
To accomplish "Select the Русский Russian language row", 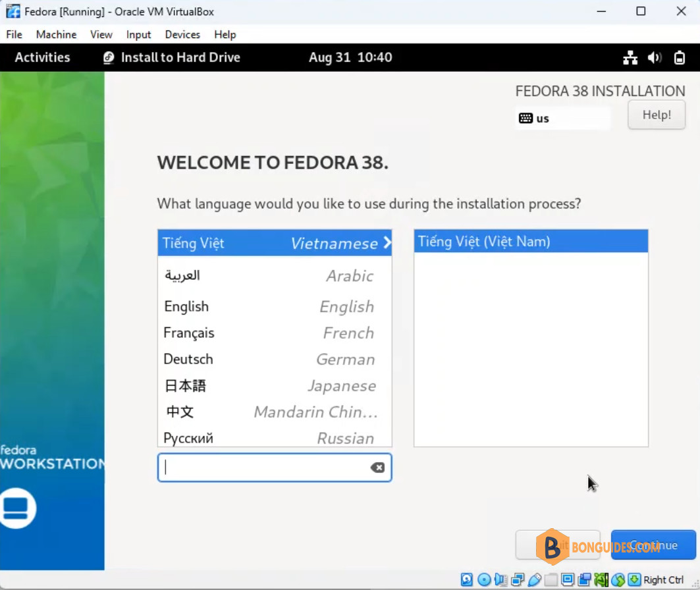I will click(x=275, y=437).
